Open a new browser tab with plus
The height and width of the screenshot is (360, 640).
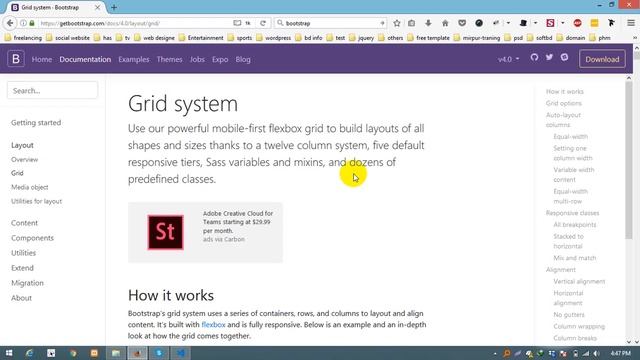tap(114, 7)
